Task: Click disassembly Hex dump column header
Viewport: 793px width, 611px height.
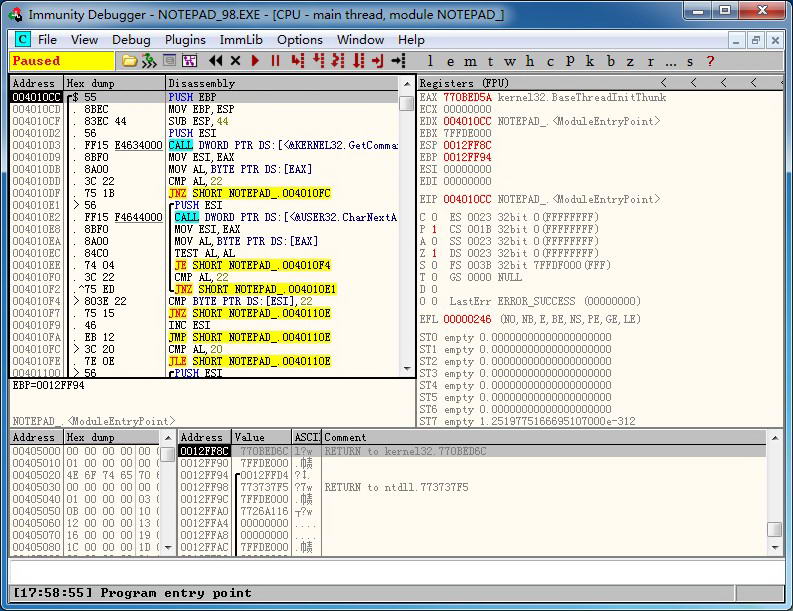Action: [115, 83]
